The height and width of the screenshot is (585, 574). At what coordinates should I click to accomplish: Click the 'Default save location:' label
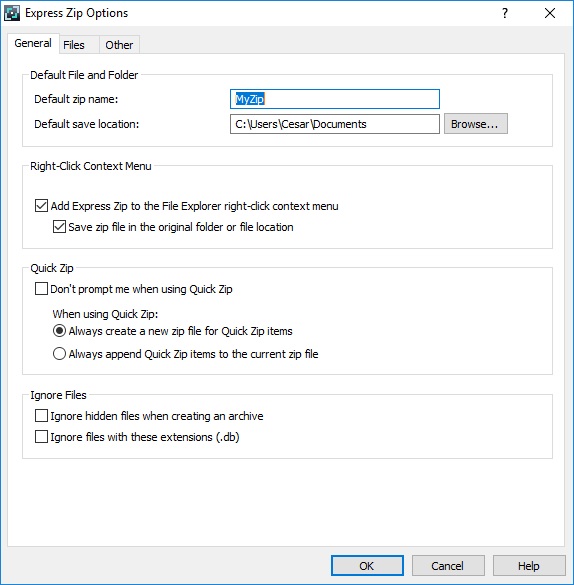(87, 124)
